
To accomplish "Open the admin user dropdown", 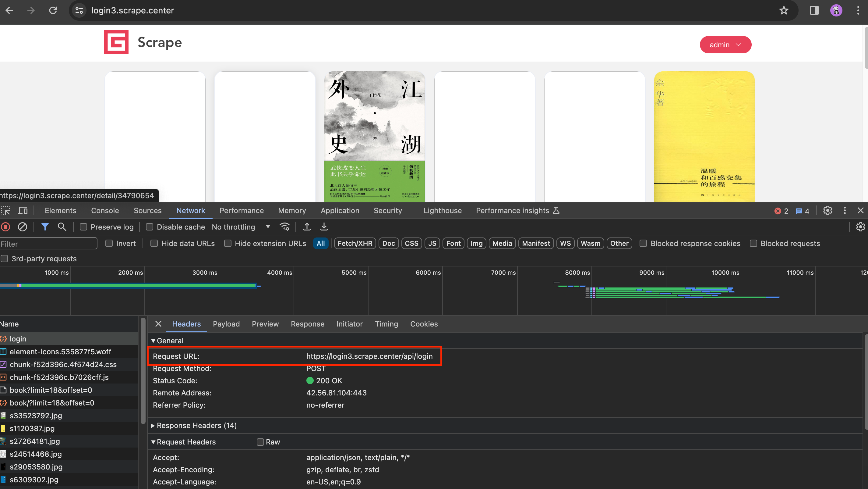I will (725, 45).
